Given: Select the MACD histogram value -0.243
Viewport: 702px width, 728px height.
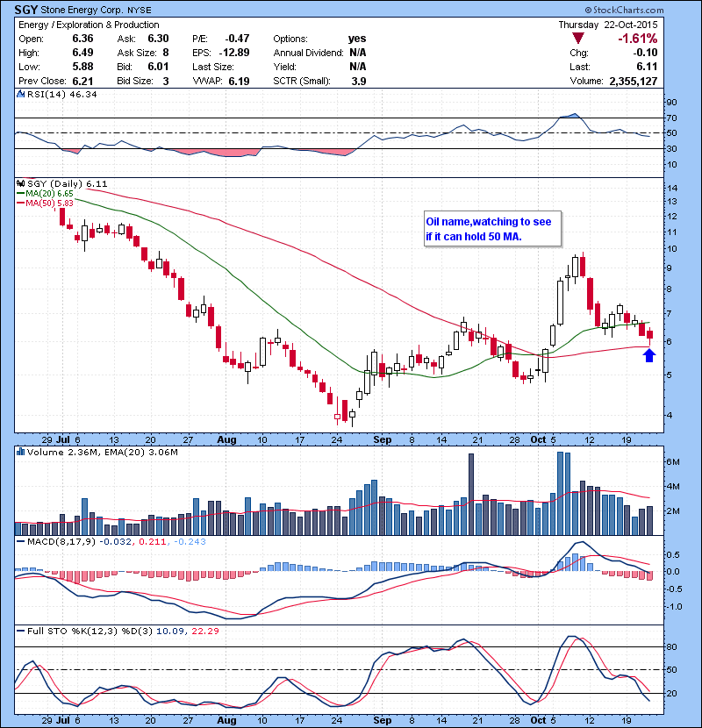Looking at the screenshot, I should point(190,542).
